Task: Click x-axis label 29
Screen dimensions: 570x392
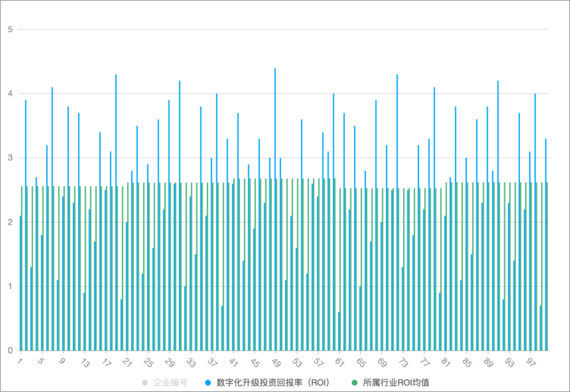Action: [x=169, y=362]
